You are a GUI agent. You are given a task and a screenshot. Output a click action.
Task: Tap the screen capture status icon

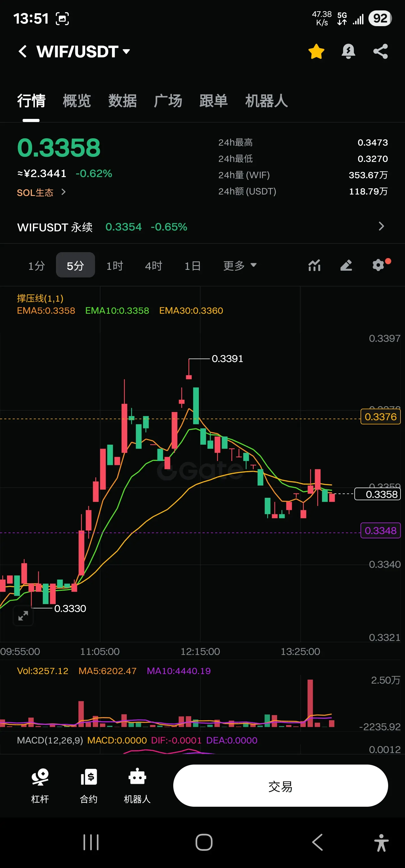62,19
